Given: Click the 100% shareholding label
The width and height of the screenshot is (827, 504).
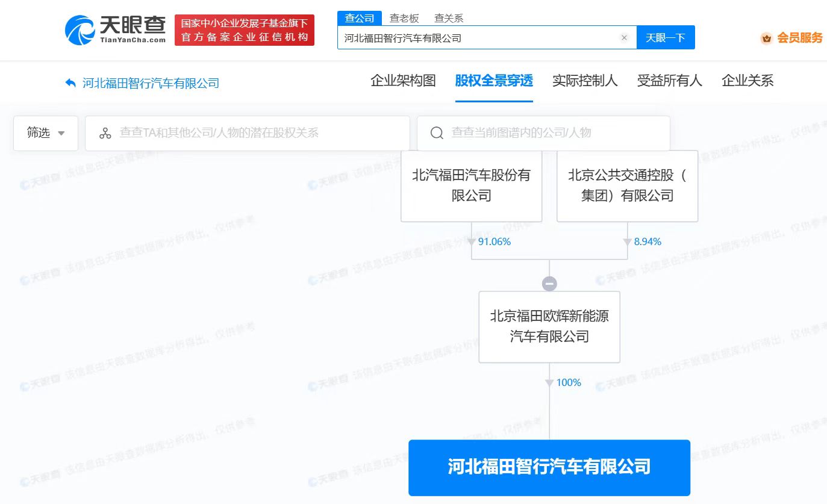Looking at the screenshot, I should coord(569,382).
